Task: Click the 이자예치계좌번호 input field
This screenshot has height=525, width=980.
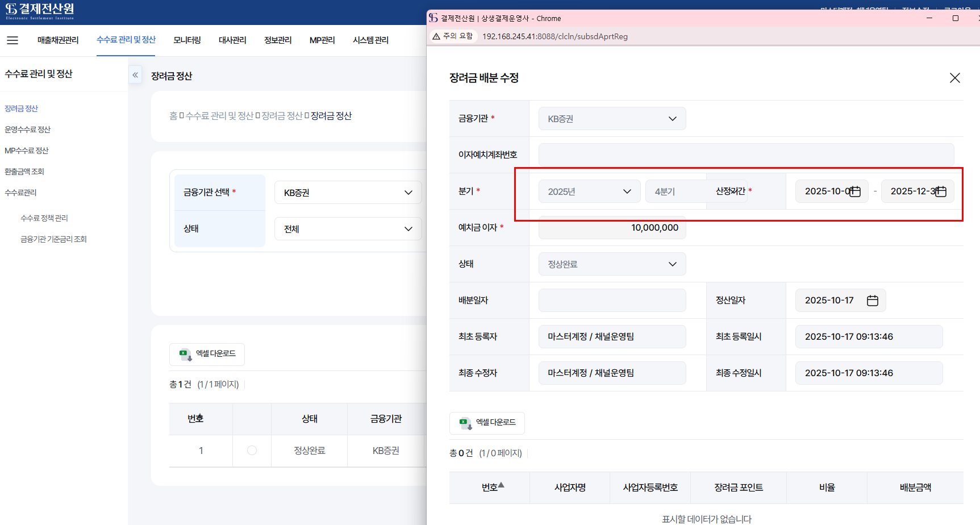Action: (746, 155)
